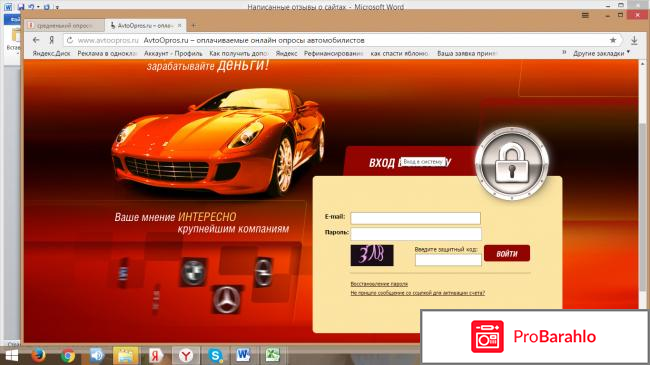Screen dimensions: 650x365
Task: Click the Undo icon in the Word window
Action: click(x=32, y=7)
